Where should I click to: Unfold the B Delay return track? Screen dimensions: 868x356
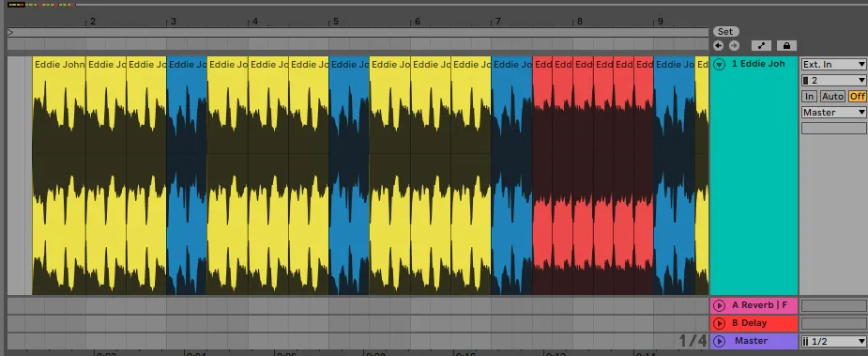tap(719, 323)
